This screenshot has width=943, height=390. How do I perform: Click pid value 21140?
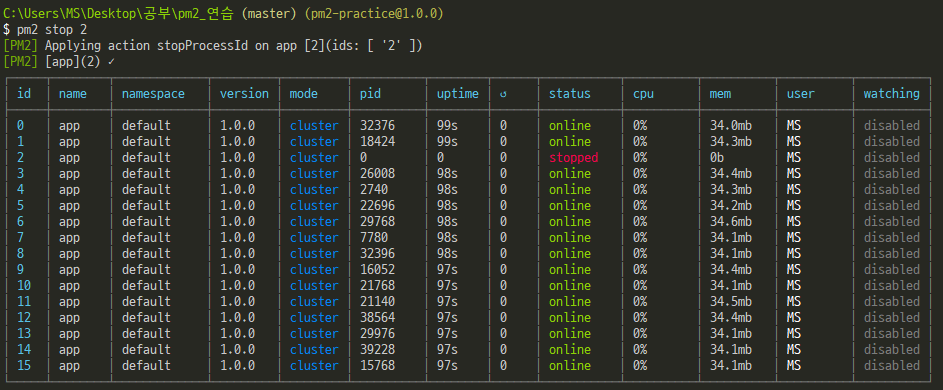pyautogui.click(x=378, y=302)
